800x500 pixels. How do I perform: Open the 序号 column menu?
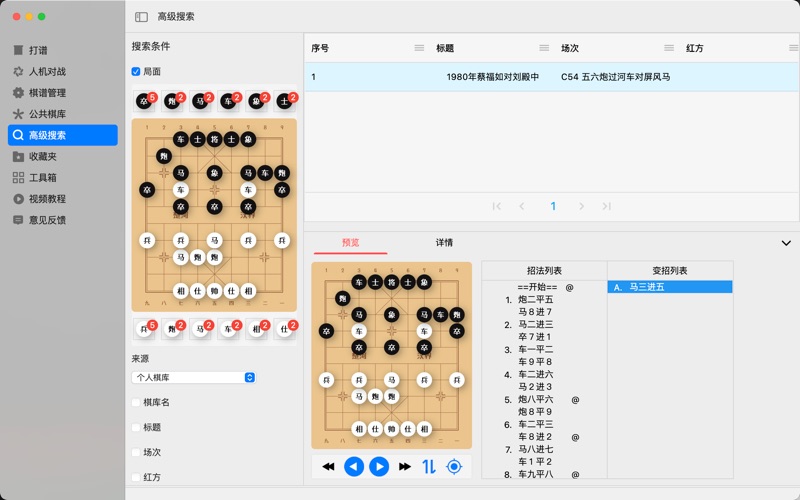coord(419,48)
